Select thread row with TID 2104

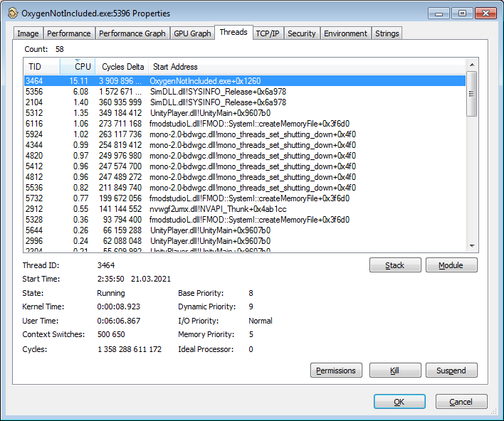(245, 102)
